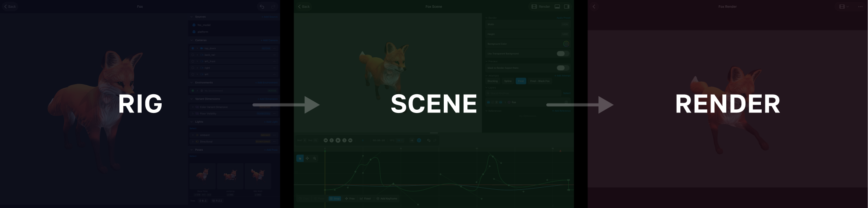Image resolution: width=868 pixels, height=208 pixels.
Task: Click Add Source link
Action: pos(270,17)
